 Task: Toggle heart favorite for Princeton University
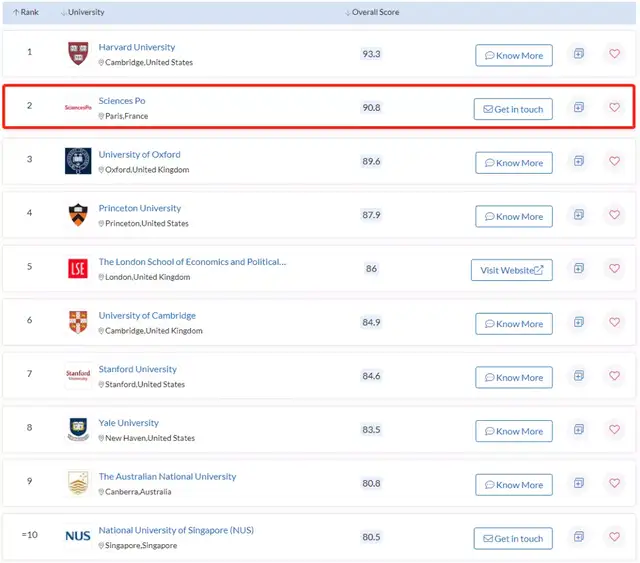pyautogui.click(x=614, y=215)
